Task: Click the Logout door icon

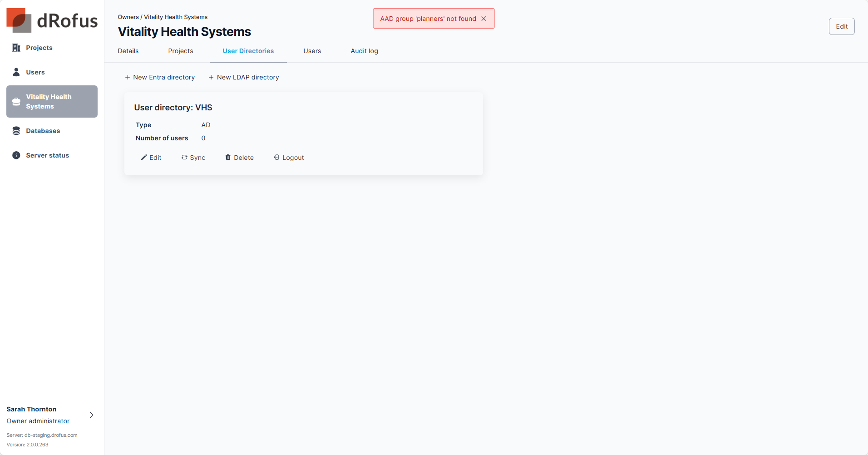Action: tap(276, 158)
